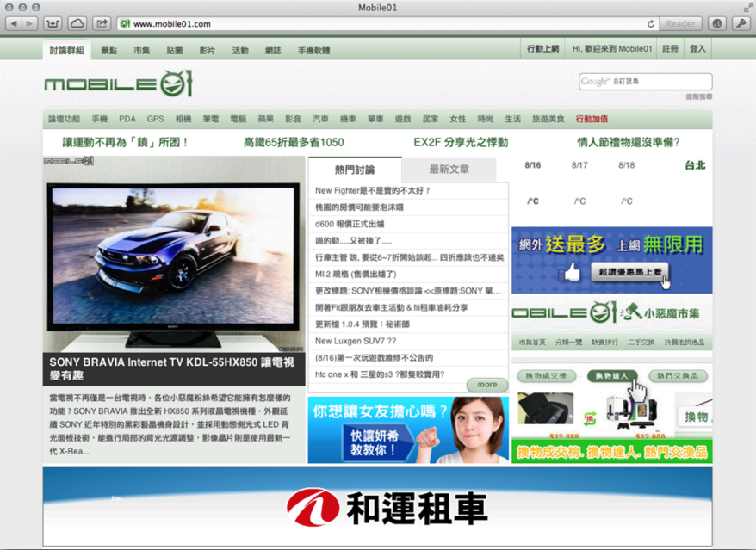Click the Google custom search box
The image size is (756, 550).
645,82
